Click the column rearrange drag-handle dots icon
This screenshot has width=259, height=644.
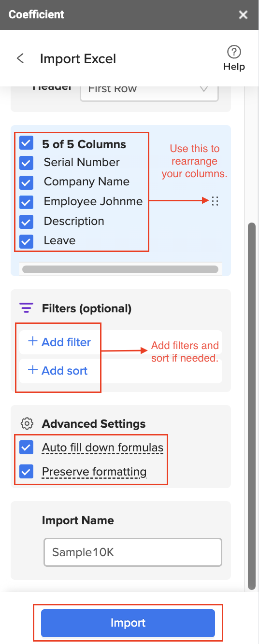point(216,201)
